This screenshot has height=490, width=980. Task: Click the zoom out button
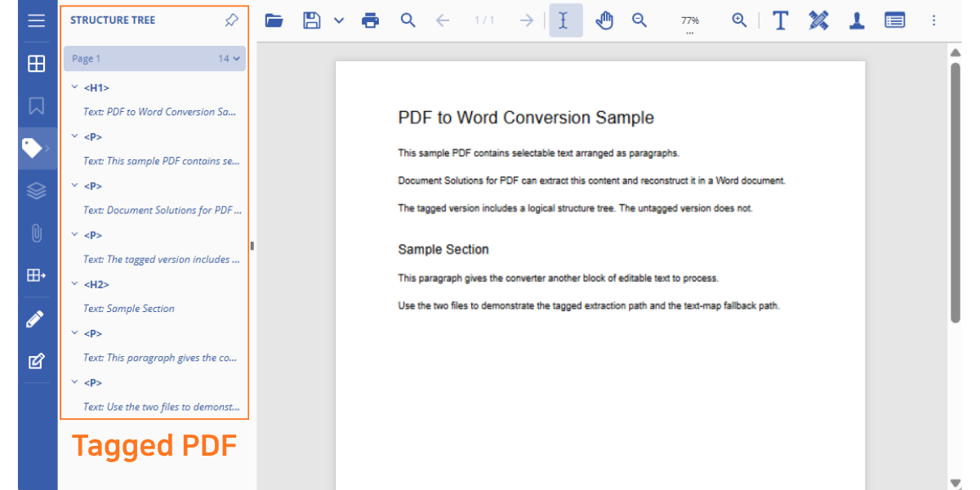pyautogui.click(x=639, y=20)
